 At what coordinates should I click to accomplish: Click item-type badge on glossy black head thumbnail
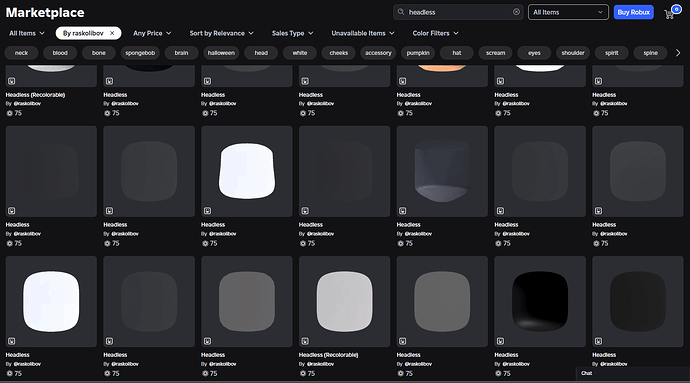[x=500, y=341]
